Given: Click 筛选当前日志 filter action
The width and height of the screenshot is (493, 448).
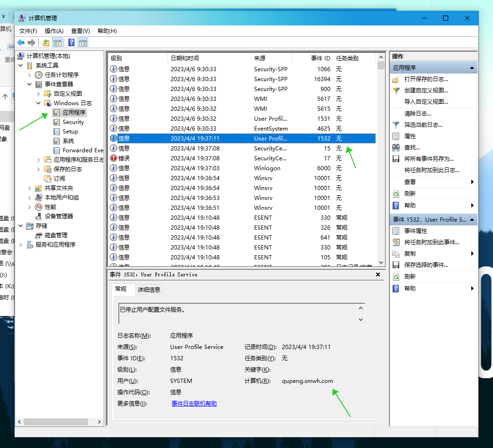Looking at the screenshot, I should pyautogui.click(x=423, y=125).
